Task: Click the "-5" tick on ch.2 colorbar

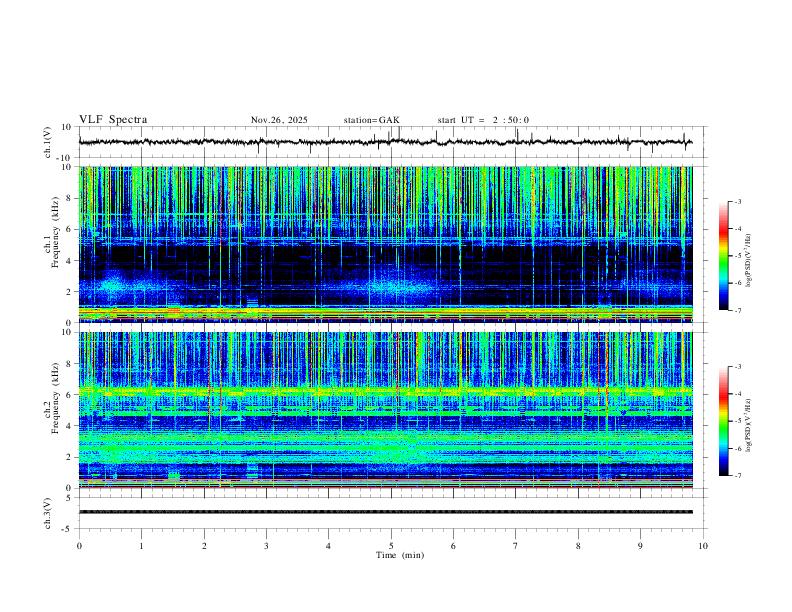Action: [737, 421]
